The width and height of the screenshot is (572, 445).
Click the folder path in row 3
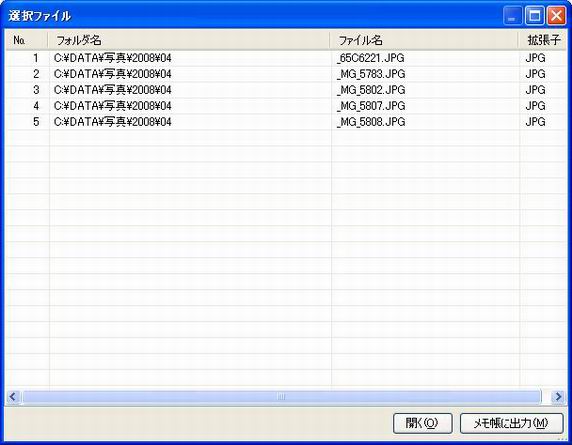point(113,90)
